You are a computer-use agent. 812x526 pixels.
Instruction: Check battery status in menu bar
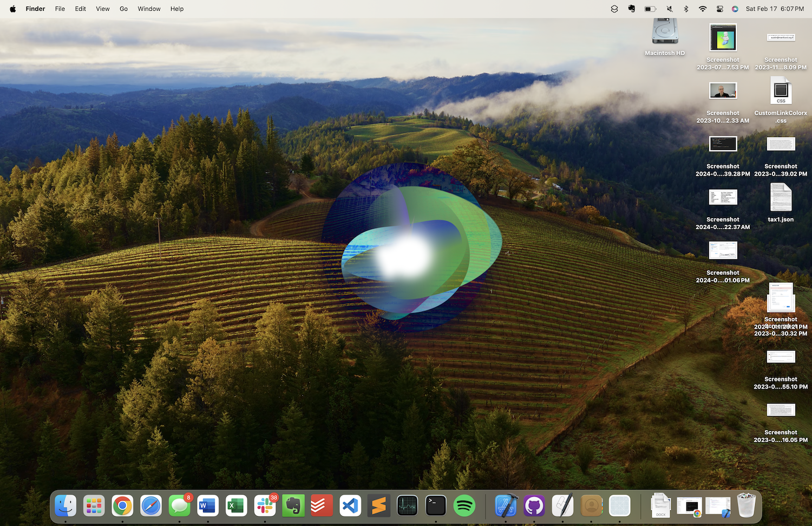coord(650,9)
